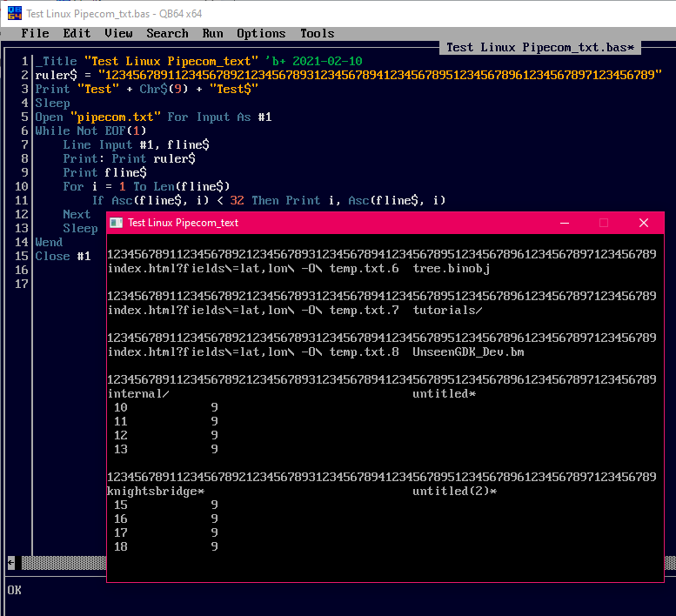Click the output window's title bar icon
The width and height of the screenshot is (676, 616).
pos(116,223)
